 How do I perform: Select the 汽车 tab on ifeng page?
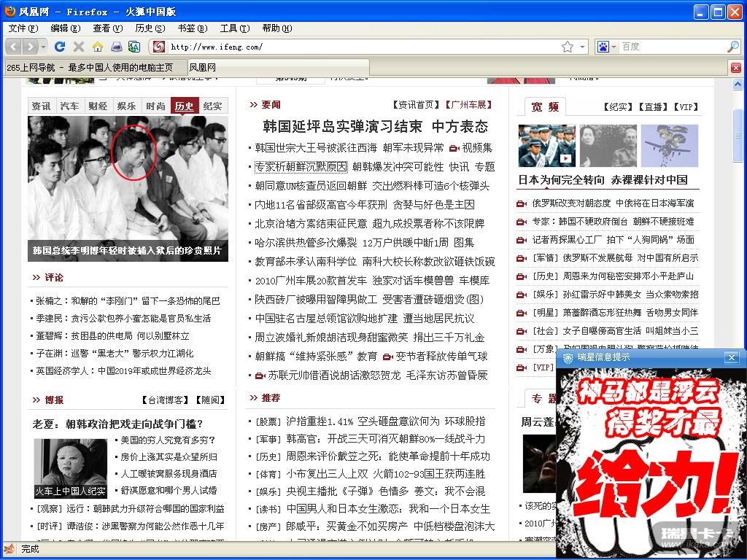coord(69,106)
